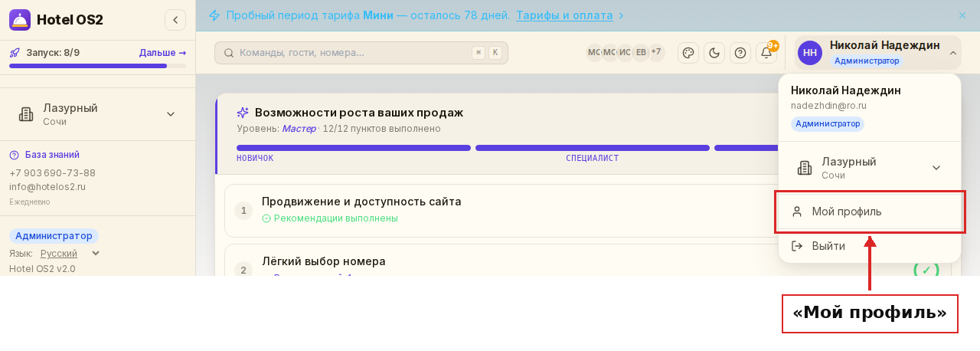Click the НН user avatar

coord(810,53)
